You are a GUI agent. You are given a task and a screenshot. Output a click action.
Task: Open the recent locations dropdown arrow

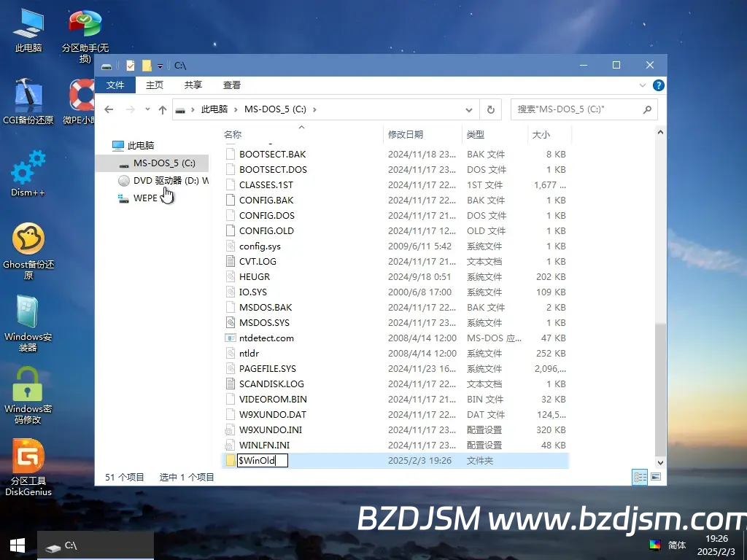pos(147,109)
